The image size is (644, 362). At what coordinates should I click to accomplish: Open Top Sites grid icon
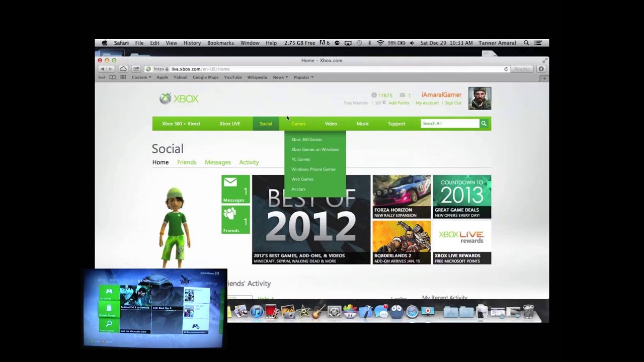click(x=123, y=77)
